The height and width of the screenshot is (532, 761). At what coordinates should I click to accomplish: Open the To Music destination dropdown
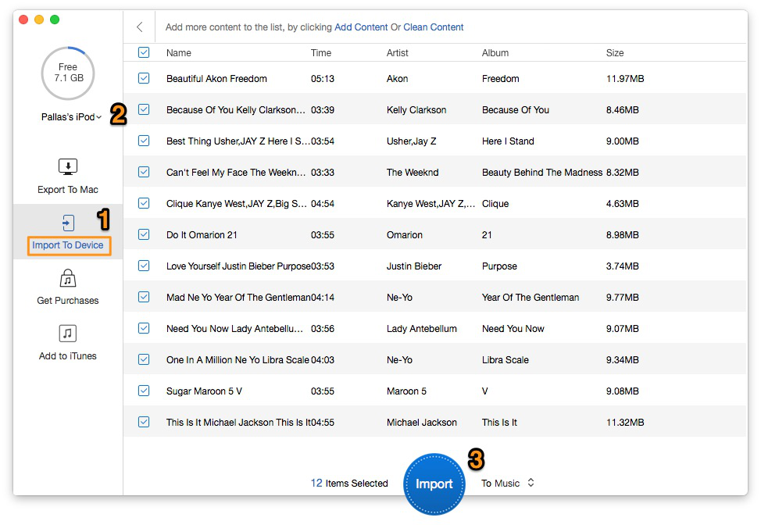(508, 483)
